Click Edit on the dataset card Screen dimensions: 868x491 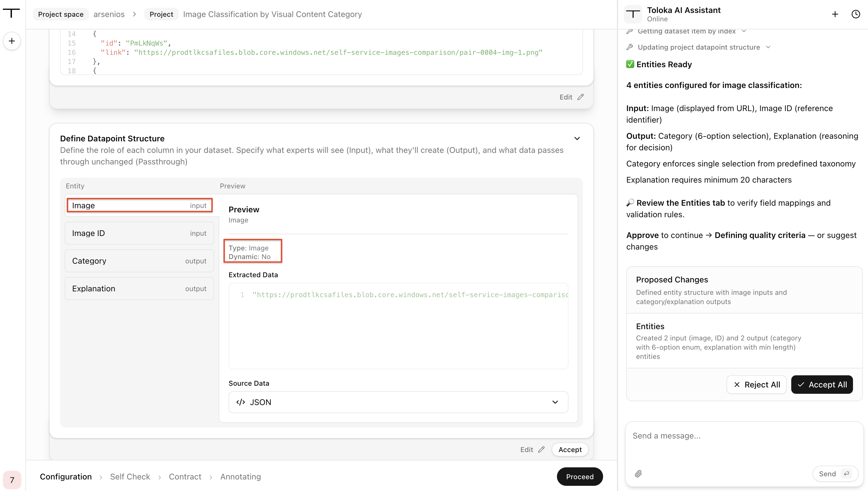pyautogui.click(x=571, y=97)
